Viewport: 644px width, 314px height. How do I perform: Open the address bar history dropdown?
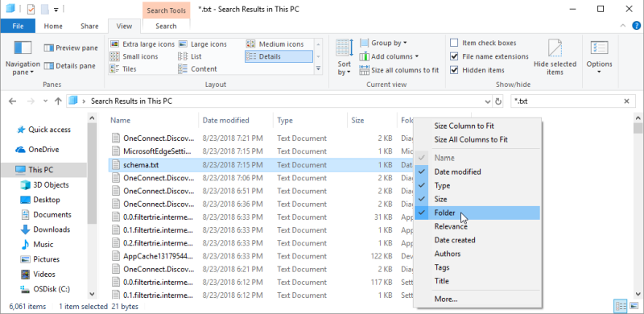point(488,101)
